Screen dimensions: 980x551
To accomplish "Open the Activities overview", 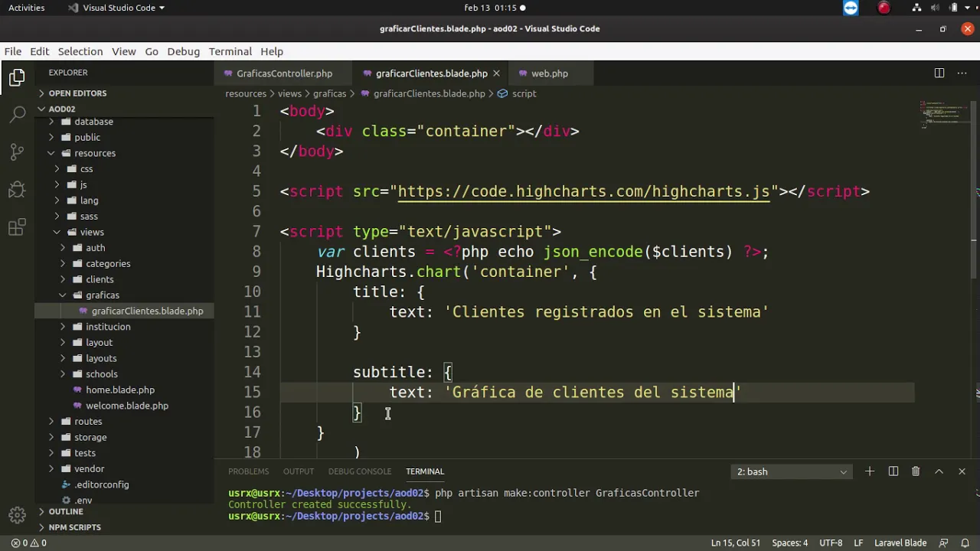I will click(27, 8).
